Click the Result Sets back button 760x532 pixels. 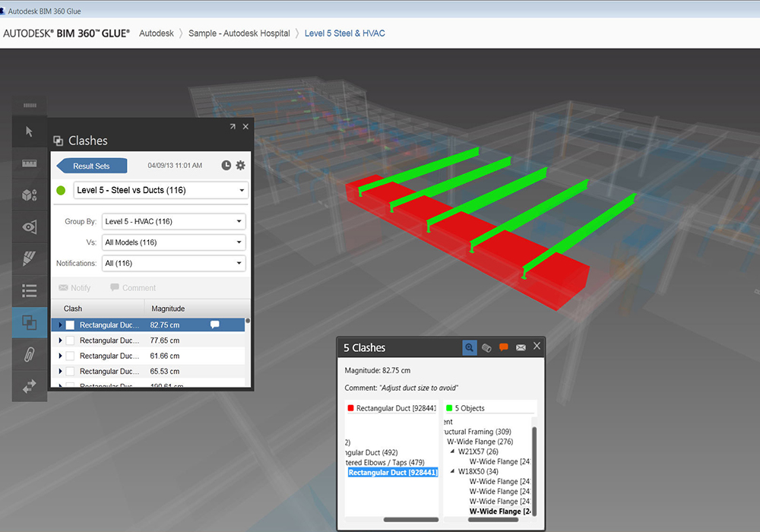91,166
